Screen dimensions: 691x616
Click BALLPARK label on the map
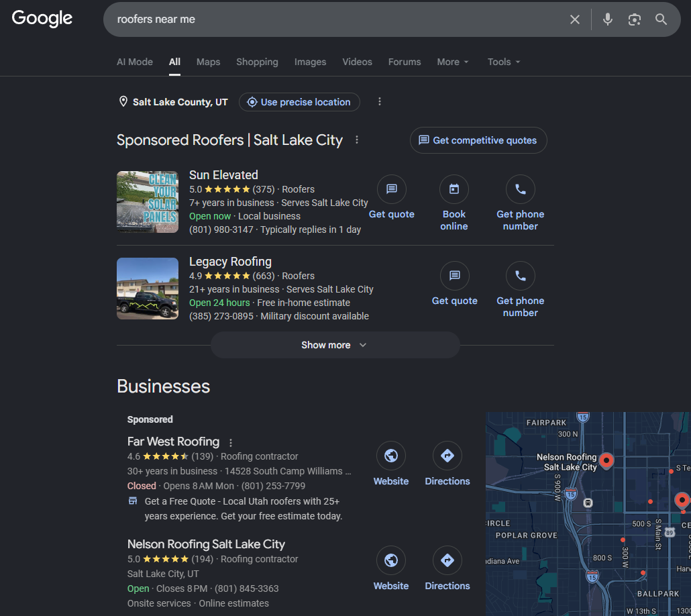tap(658, 593)
